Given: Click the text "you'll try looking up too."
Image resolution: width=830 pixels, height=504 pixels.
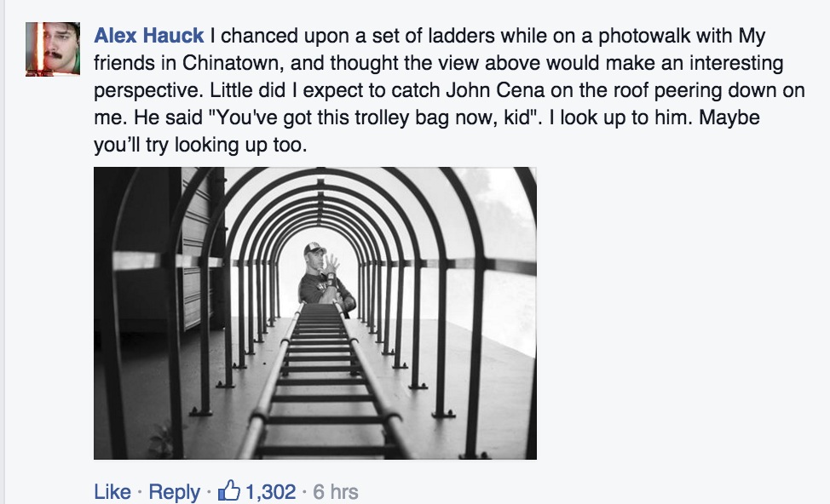Looking at the screenshot, I should (199, 146).
